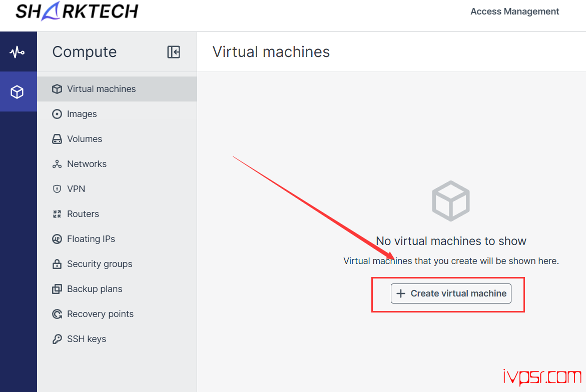Open Backup plans section
This screenshot has width=586, height=392.
tap(95, 289)
